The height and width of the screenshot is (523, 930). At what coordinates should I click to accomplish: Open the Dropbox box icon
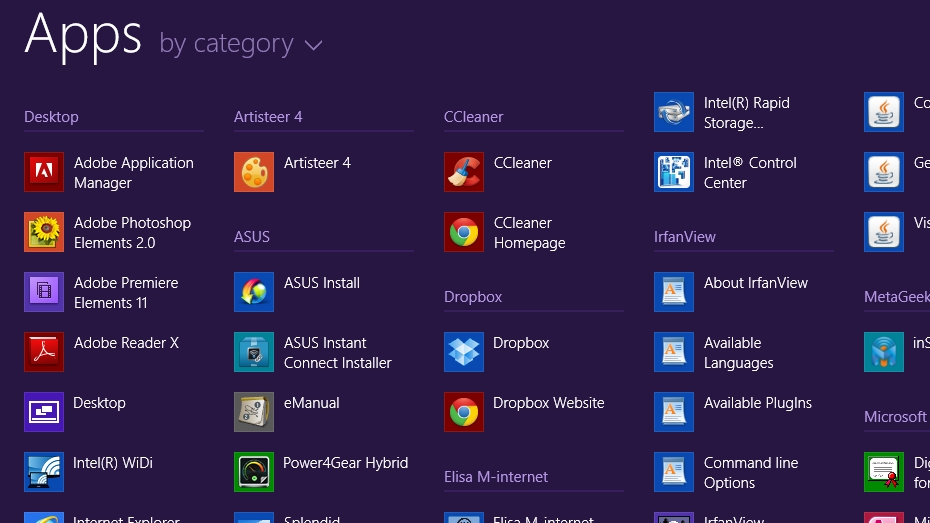click(464, 352)
